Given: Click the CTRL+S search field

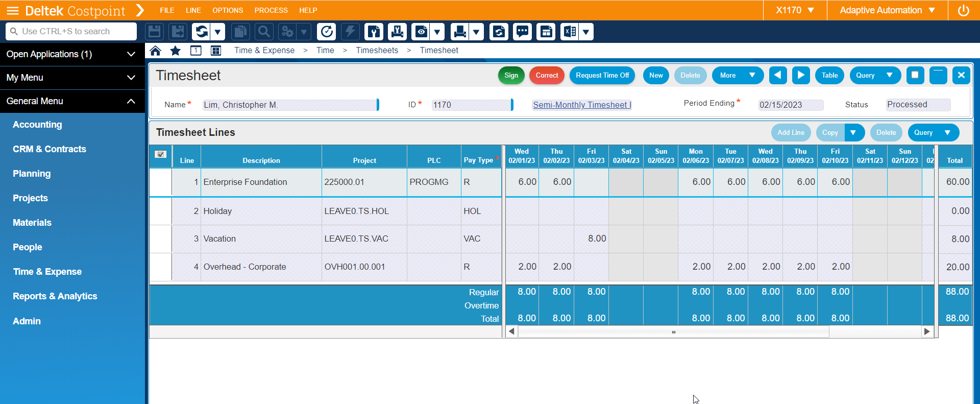Looking at the screenshot, I should click(x=71, y=31).
